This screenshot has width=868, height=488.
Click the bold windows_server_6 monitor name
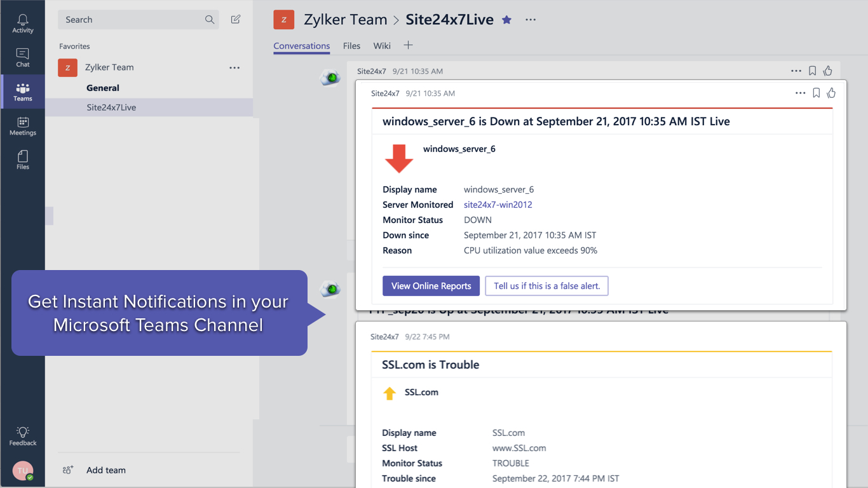[x=459, y=149]
